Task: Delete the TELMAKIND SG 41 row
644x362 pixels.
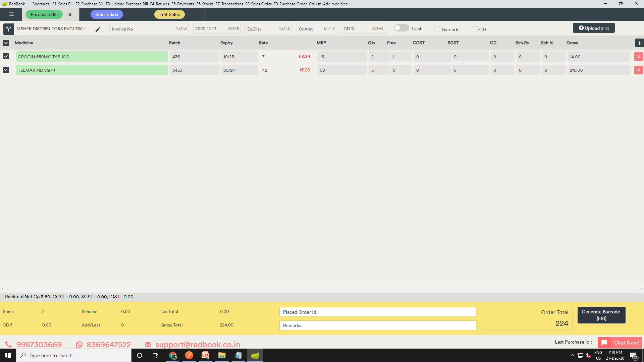Action: 638,70
